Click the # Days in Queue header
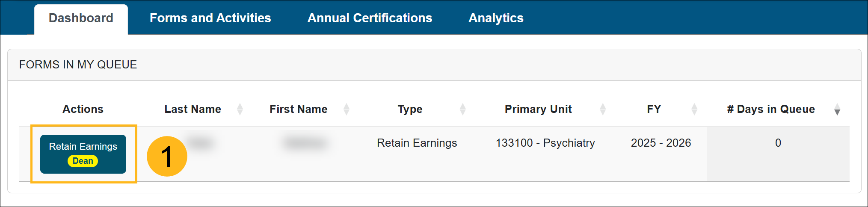This screenshot has width=868, height=207. click(x=770, y=109)
